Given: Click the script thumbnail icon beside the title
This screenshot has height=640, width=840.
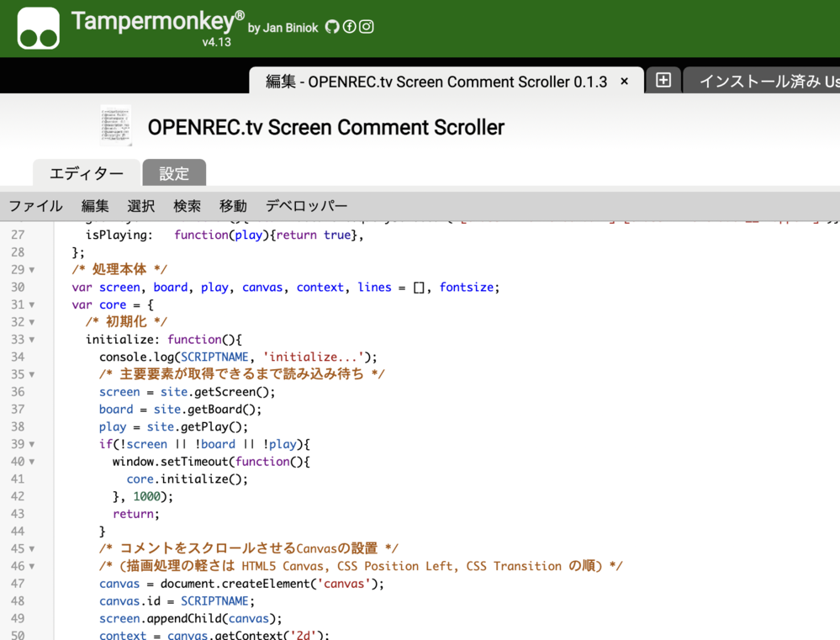Looking at the screenshot, I should pos(115,126).
